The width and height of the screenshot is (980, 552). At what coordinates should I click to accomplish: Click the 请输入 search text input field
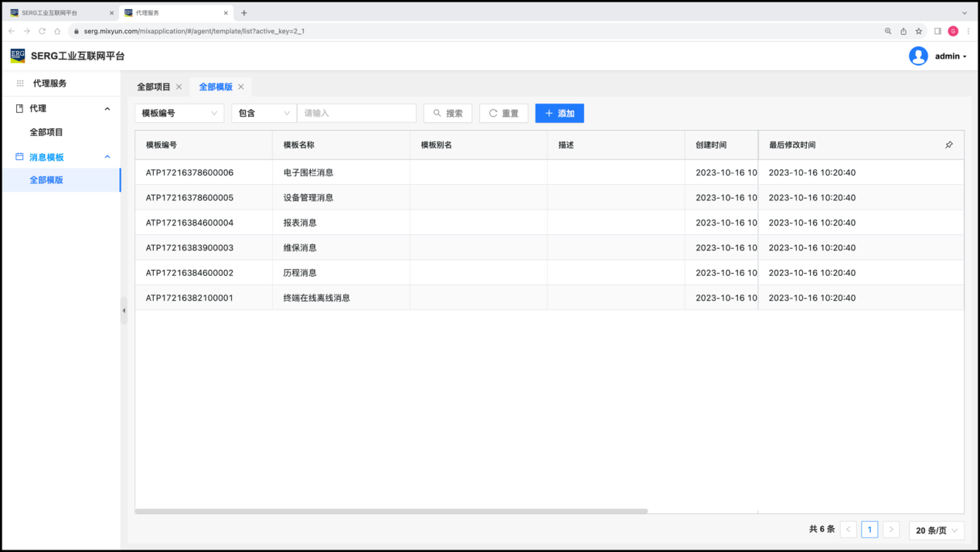tap(356, 113)
